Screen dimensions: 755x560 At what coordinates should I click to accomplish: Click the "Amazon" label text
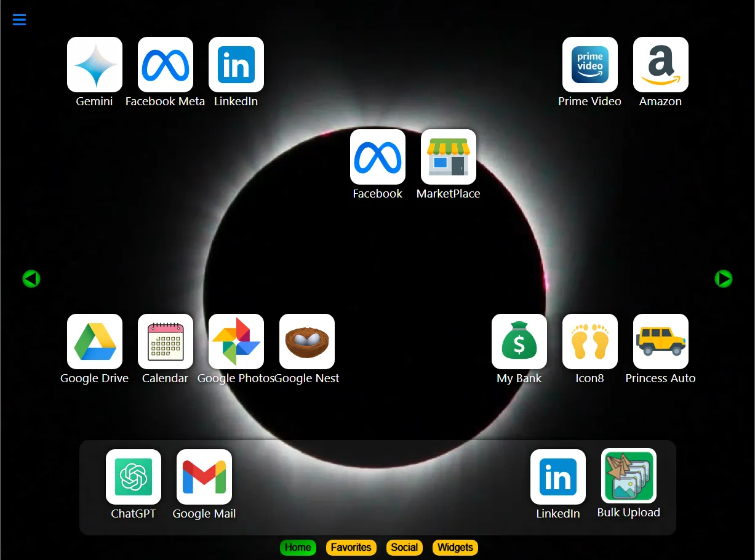click(661, 102)
